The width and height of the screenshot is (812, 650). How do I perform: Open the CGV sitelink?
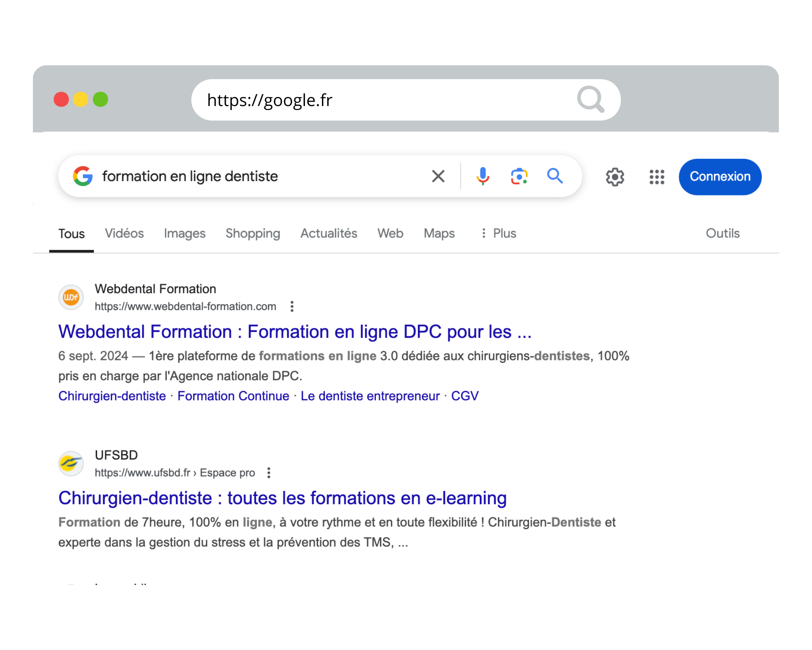click(x=465, y=396)
